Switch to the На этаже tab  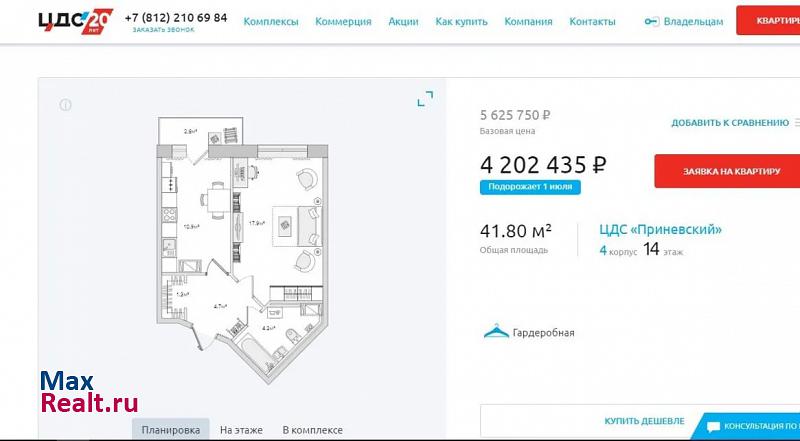tap(241, 430)
